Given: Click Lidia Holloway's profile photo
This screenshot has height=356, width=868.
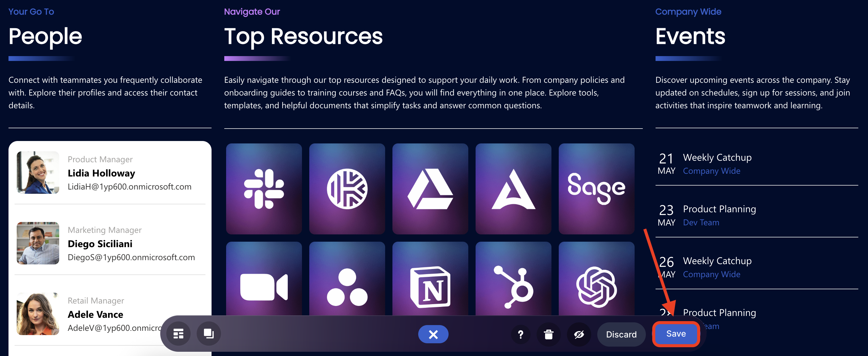Looking at the screenshot, I should 38,173.
